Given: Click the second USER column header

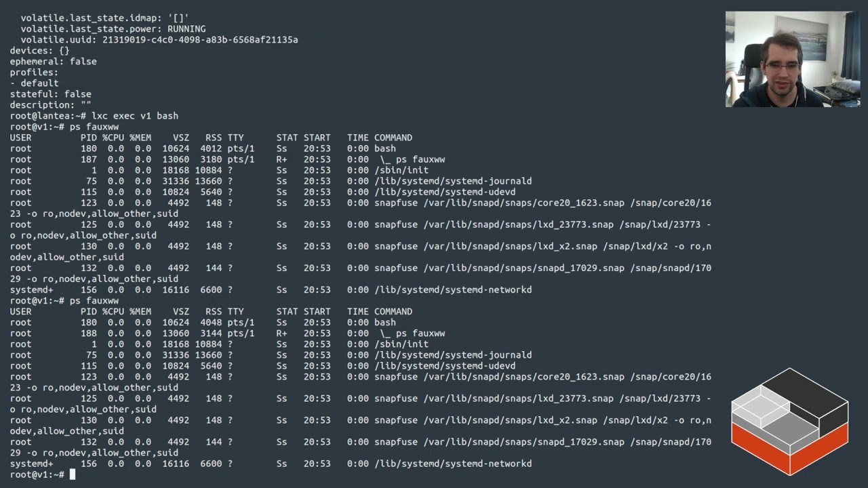Looking at the screenshot, I should 20,312.
